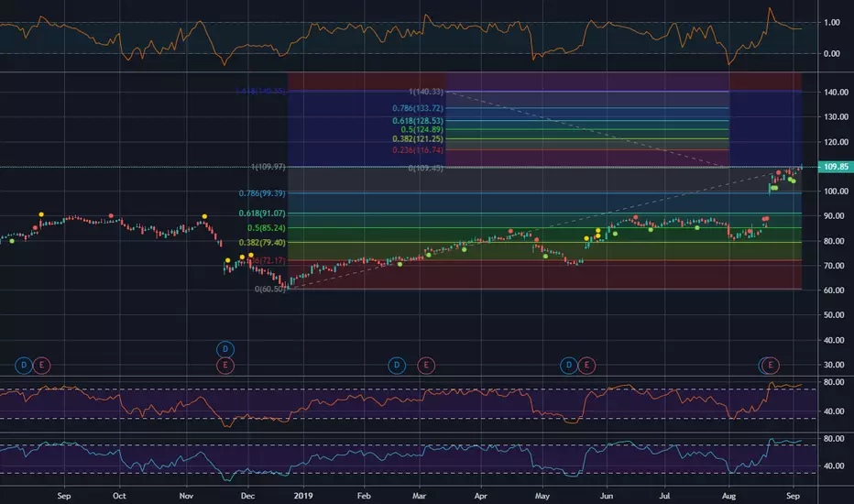Click the 0.00 label on top indicator axis
This screenshot has width=854, height=504.
(832, 54)
